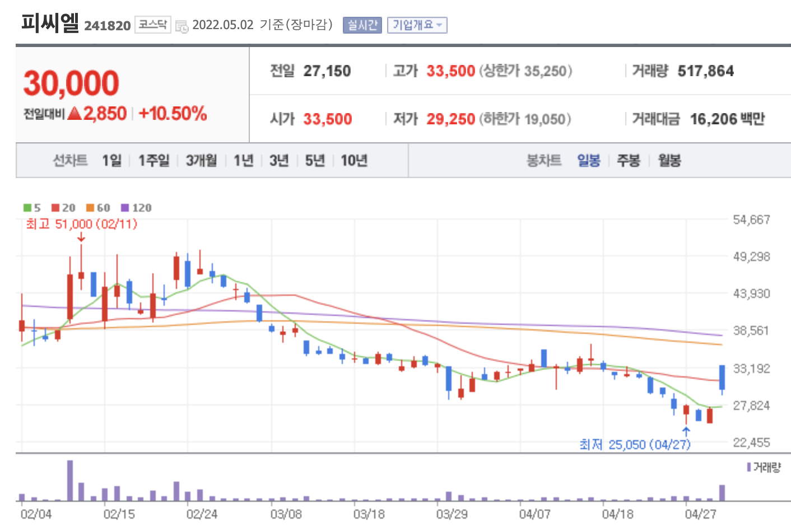The width and height of the screenshot is (791, 532).
Task: Click the 시가 value 33,500
Action: click(x=328, y=119)
